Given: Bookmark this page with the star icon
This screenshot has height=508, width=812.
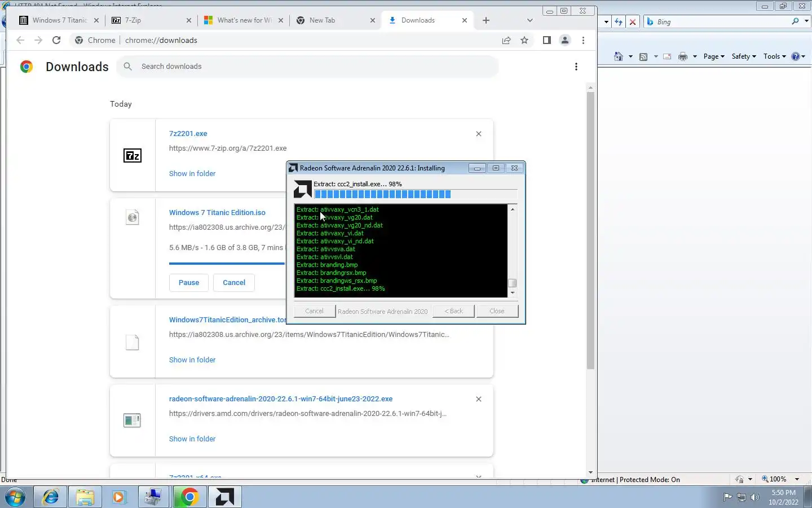Looking at the screenshot, I should tap(524, 40).
